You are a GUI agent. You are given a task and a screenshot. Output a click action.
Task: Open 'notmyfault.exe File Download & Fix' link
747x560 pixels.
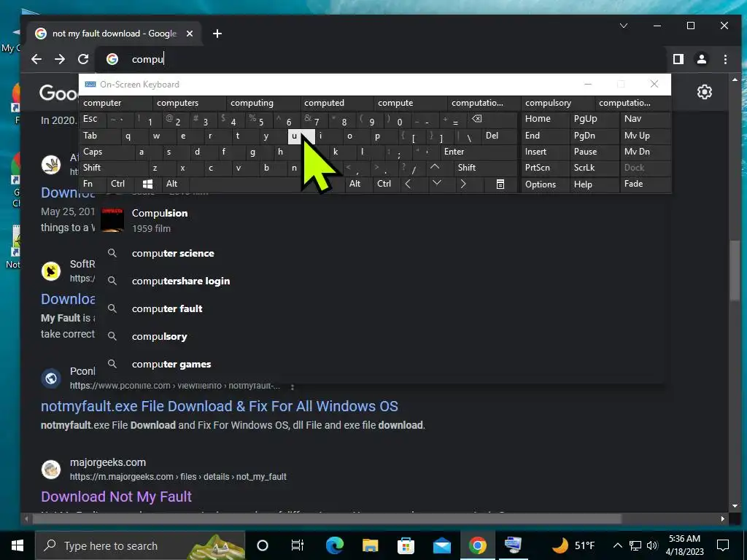click(x=219, y=406)
